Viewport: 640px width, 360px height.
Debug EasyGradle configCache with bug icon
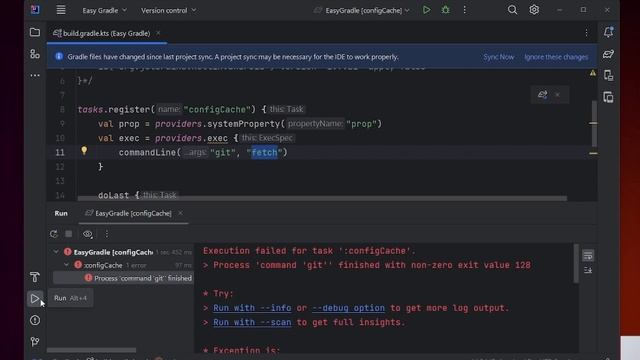(445, 10)
